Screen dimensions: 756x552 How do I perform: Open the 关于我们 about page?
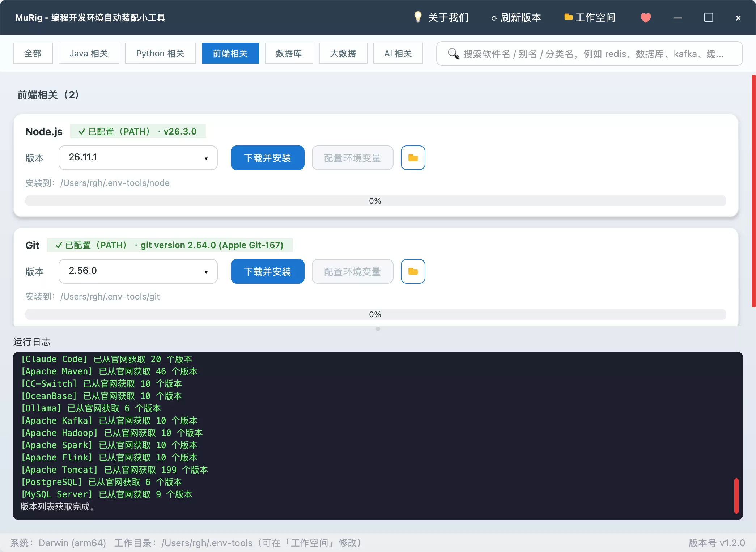click(x=441, y=17)
